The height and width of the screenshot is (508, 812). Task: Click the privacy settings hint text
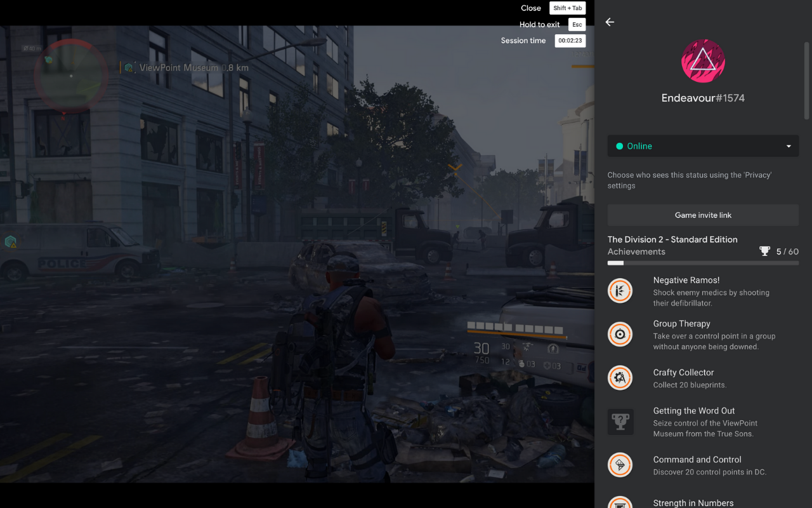[x=690, y=180]
